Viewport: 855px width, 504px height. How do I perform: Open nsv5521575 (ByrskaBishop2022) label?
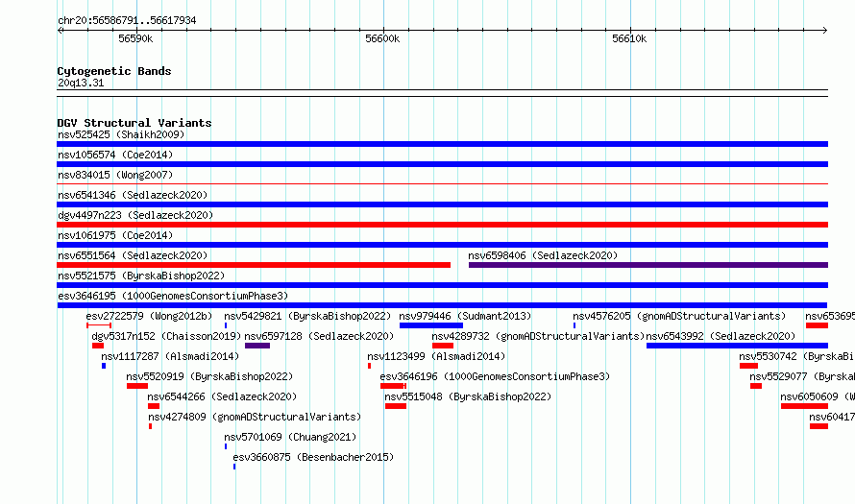pos(141,276)
